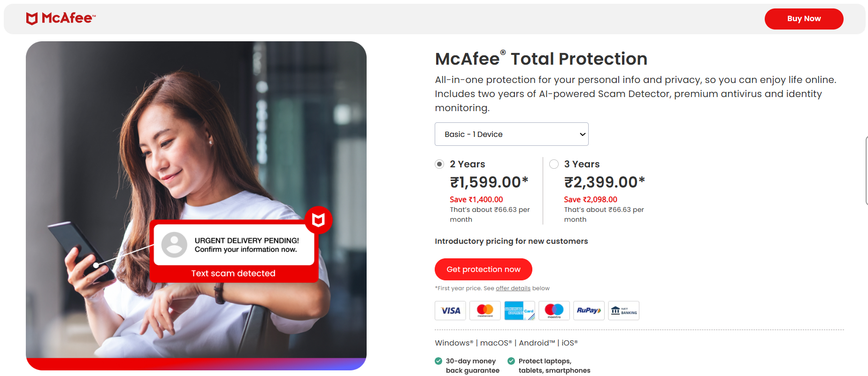This screenshot has width=868, height=376.
Task: Select the American Express card icon
Action: click(x=519, y=310)
